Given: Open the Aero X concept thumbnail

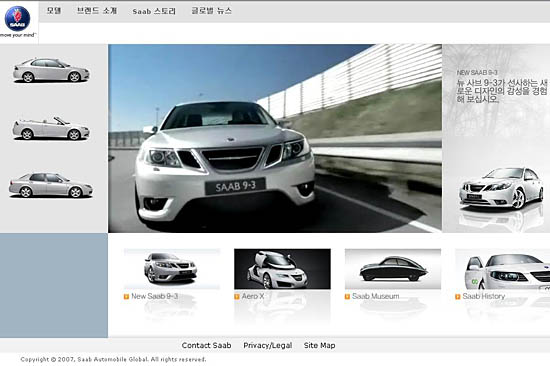Looking at the screenshot, I should [x=282, y=269].
